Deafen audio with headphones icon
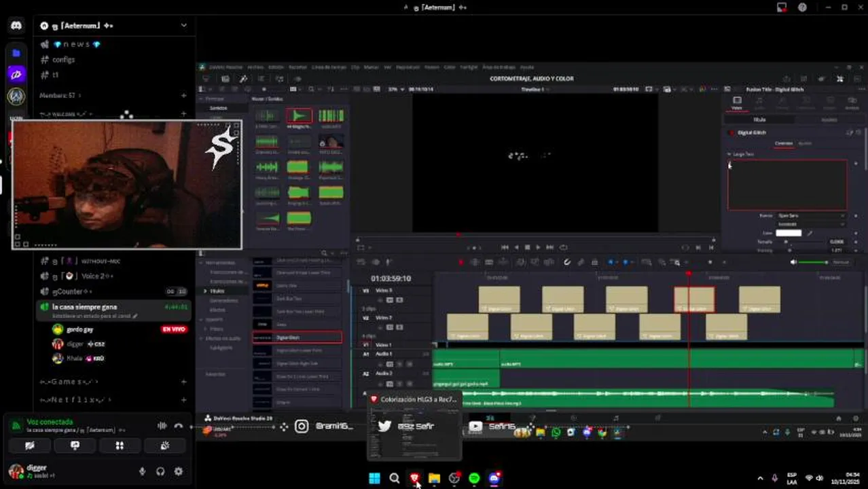868x489 pixels. tap(160, 471)
